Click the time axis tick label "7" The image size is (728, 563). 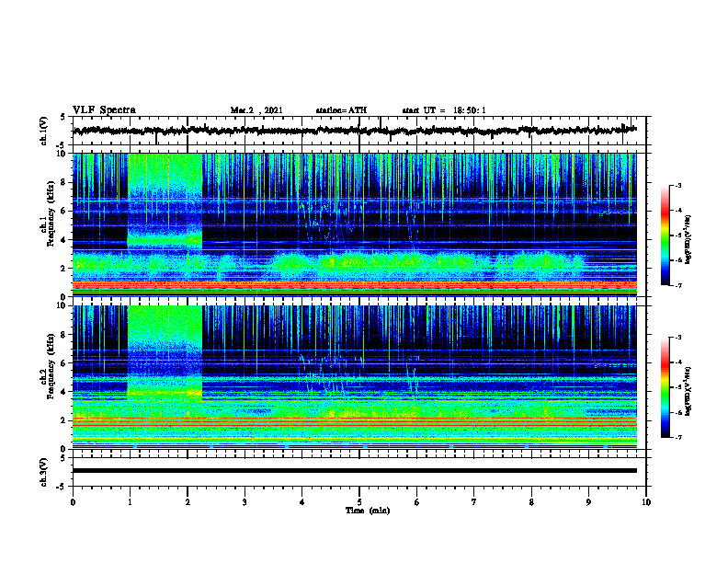click(474, 502)
